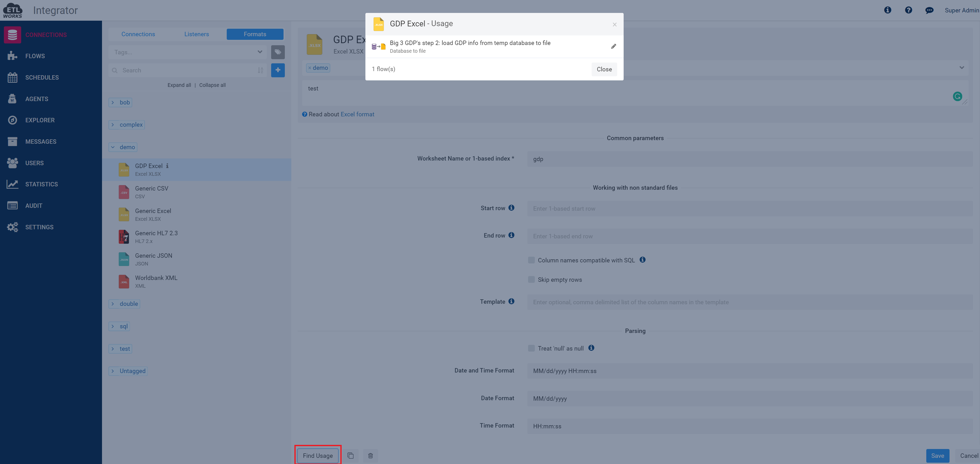Image resolution: width=980 pixels, height=464 pixels.
Task: Select Worldbank XML format
Action: click(197, 282)
